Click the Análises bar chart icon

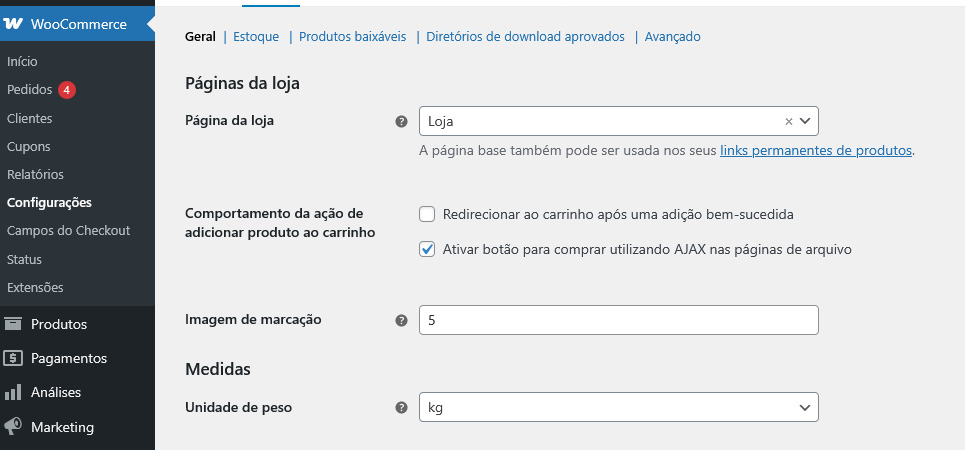pos(13,392)
